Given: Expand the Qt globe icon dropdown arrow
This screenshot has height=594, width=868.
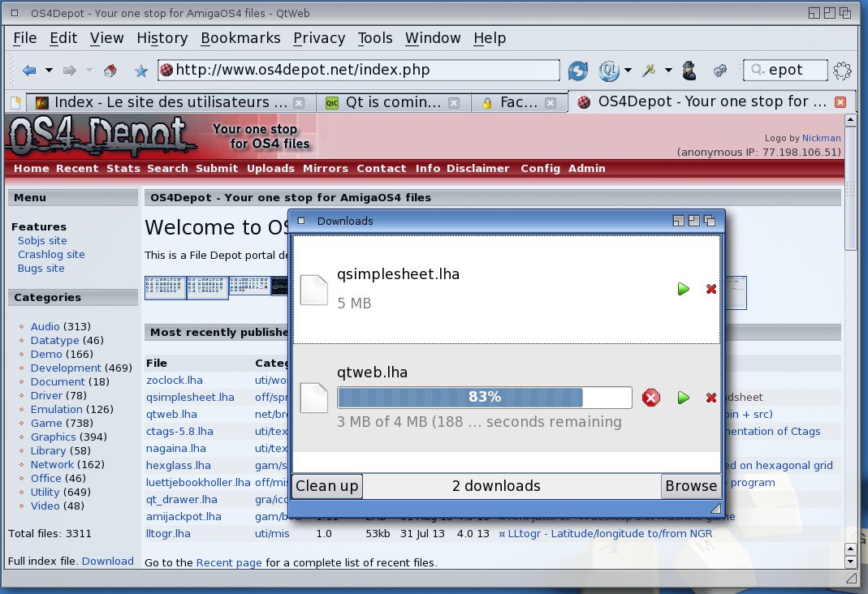Looking at the screenshot, I should pos(628,71).
